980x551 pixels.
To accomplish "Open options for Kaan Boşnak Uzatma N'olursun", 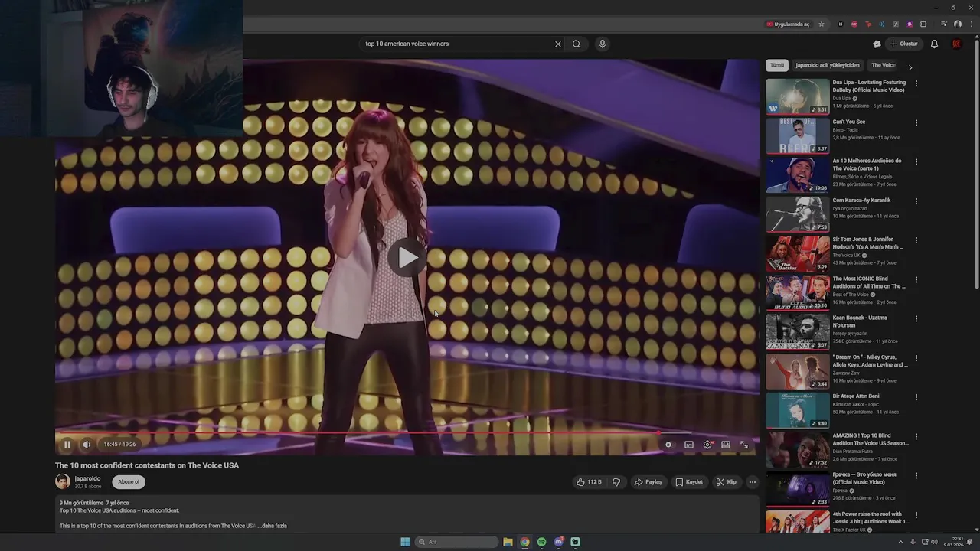I will coord(916,318).
